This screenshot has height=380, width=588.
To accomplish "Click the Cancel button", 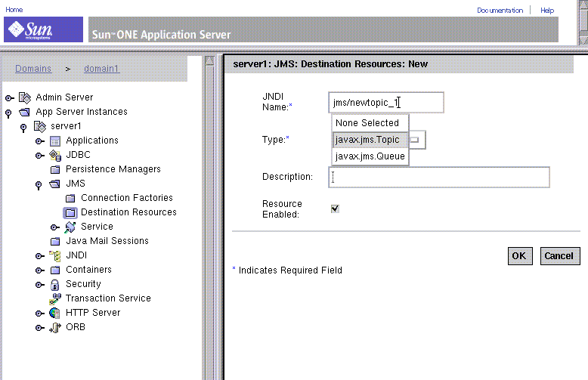I will tap(559, 256).
